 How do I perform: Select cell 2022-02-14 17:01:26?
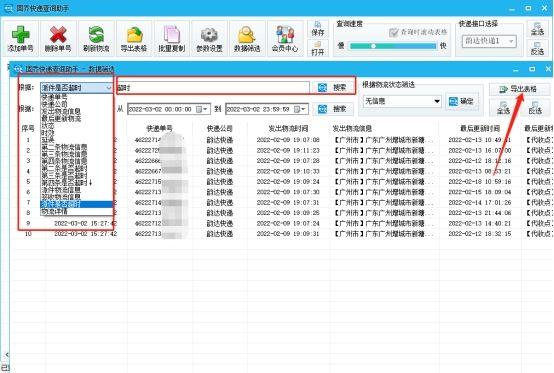480,202
